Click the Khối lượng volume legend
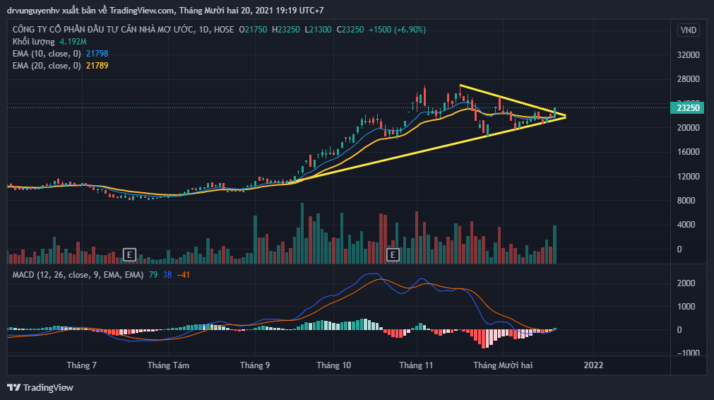714x400 pixels. (33, 41)
